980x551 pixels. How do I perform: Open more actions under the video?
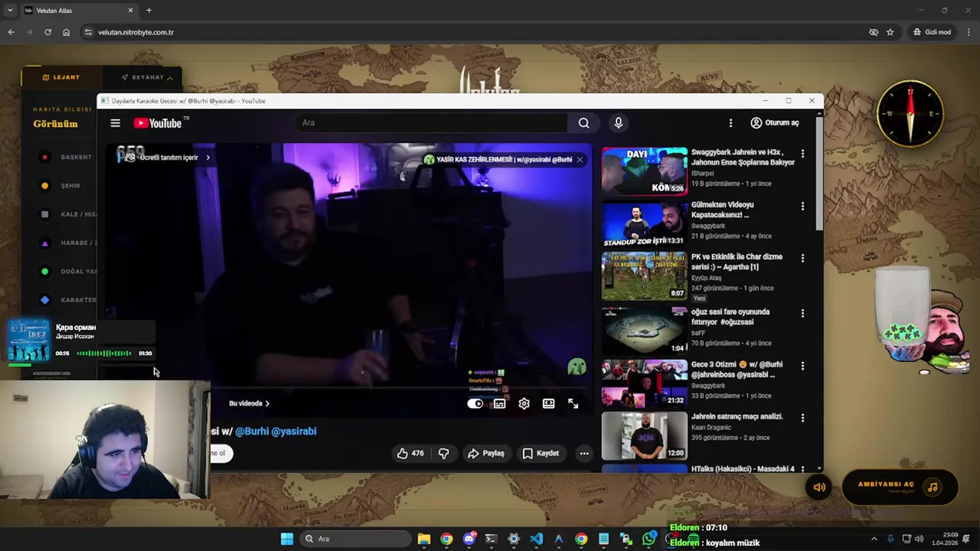click(584, 453)
